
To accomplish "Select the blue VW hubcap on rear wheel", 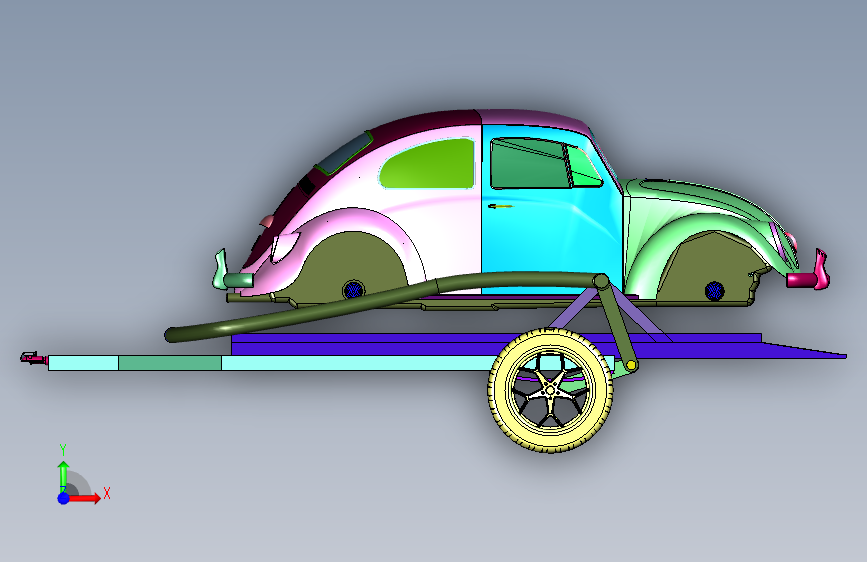I will pyautogui.click(x=353, y=289).
